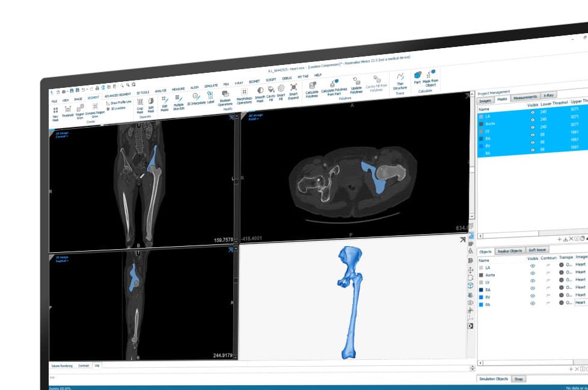Open the Simulation Objects tab
This screenshot has width=588, height=390.
point(494,379)
